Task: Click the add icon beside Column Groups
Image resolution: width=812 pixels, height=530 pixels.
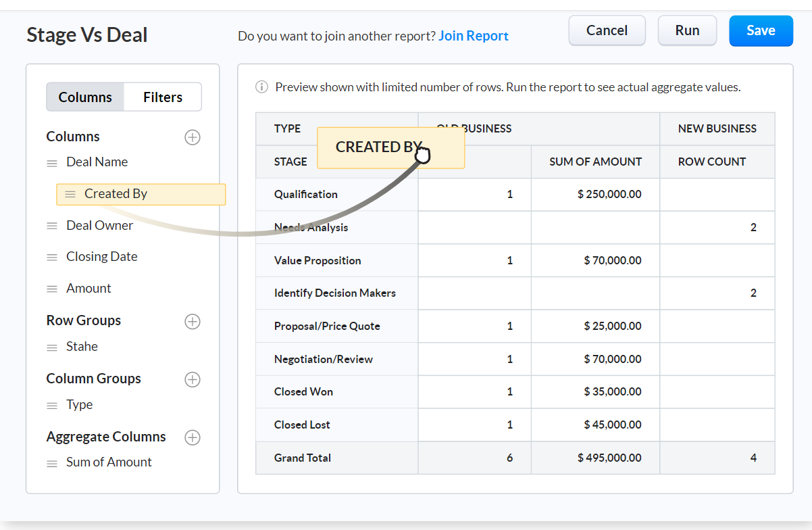Action: [x=193, y=379]
